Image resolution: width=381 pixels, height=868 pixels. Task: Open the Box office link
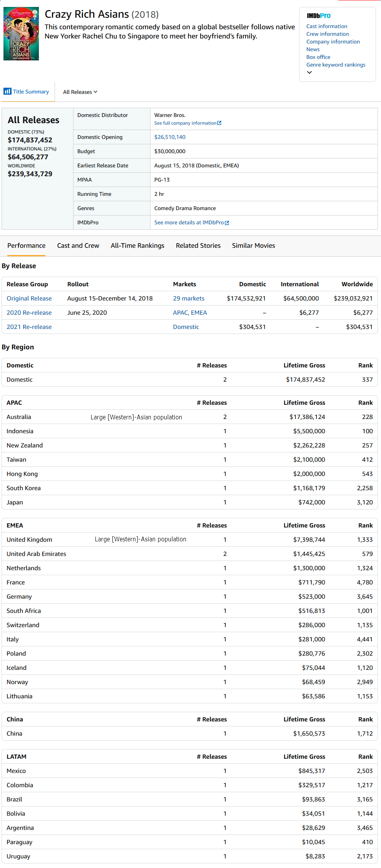[318, 57]
